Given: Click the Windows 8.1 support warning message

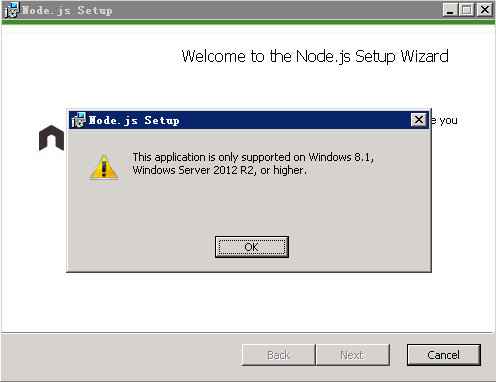Looking at the screenshot, I should [x=253, y=163].
